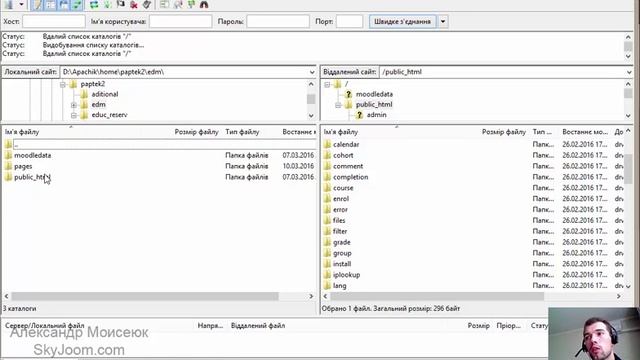Click the remote enrol folder icon

327,199
